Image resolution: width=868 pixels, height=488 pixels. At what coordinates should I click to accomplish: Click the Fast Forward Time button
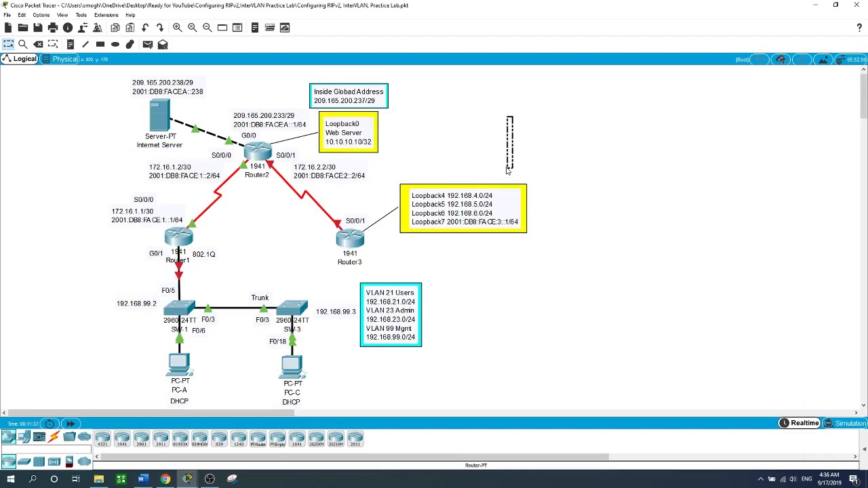pyautogui.click(x=70, y=424)
